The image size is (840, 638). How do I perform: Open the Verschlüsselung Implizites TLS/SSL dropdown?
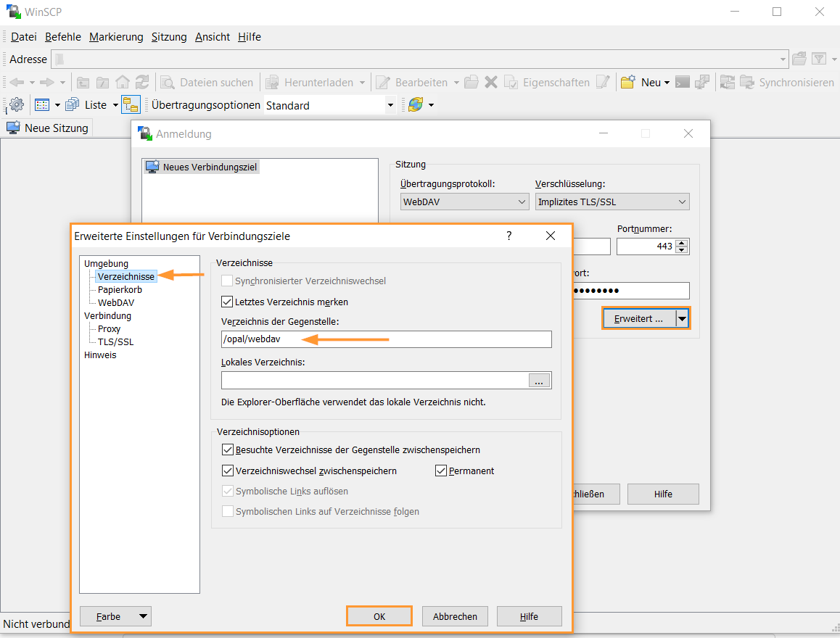pos(682,202)
